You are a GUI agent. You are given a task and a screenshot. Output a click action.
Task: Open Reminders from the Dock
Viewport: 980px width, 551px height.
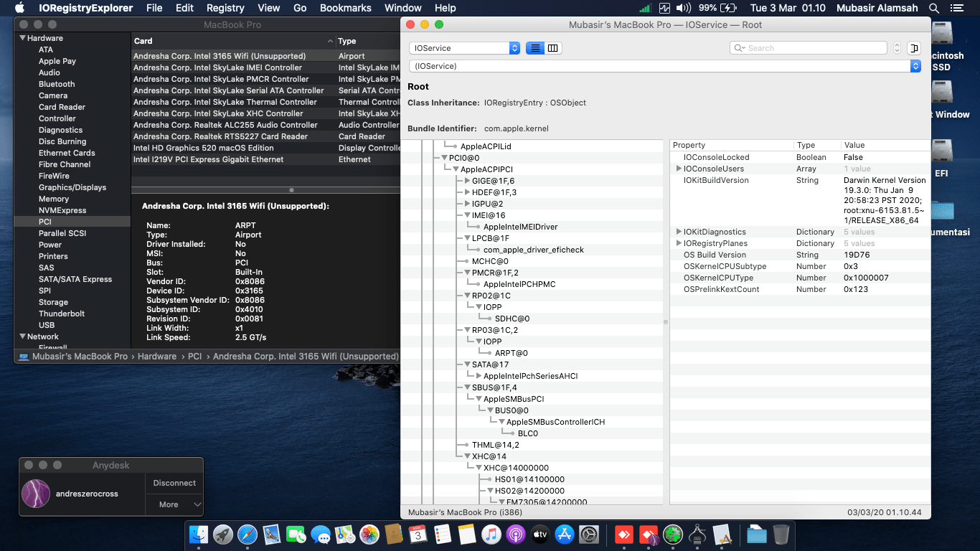click(x=443, y=534)
